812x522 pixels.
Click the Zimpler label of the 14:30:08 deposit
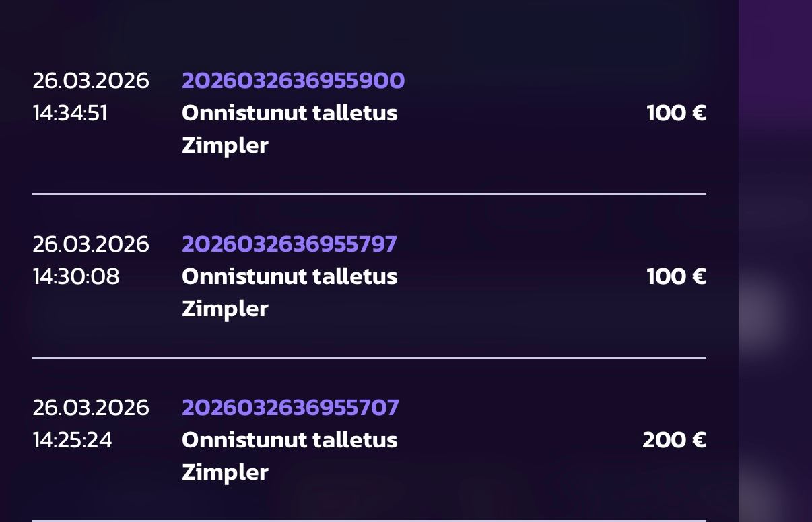pyautogui.click(x=225, y=309)
